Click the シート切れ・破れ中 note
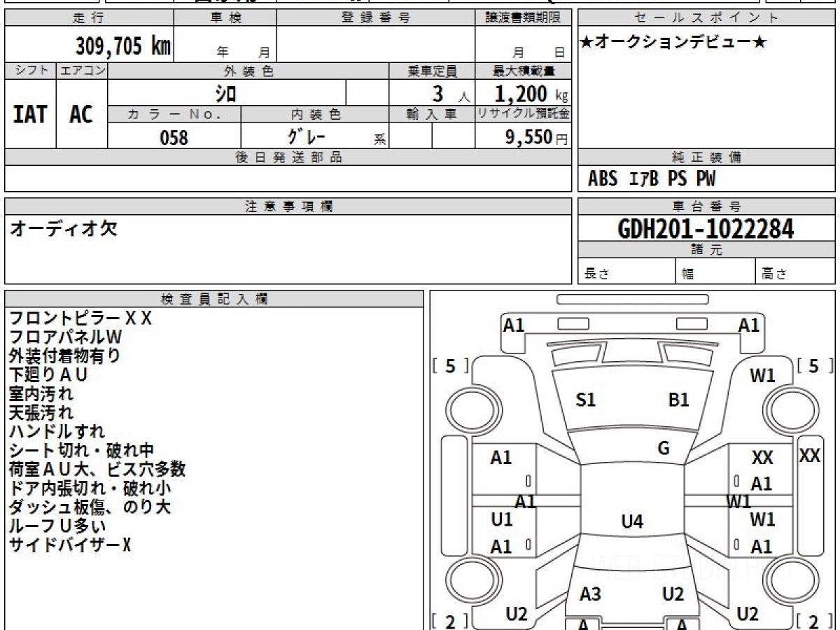The height and width of the screenshot is (630, 840). pyautogui.click(x=81, y=450)
